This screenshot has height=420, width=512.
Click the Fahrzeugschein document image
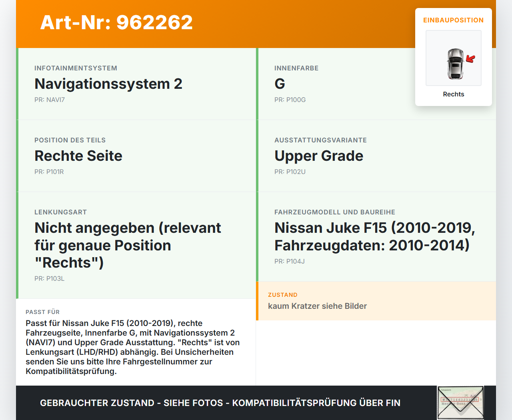pos(460,402)
